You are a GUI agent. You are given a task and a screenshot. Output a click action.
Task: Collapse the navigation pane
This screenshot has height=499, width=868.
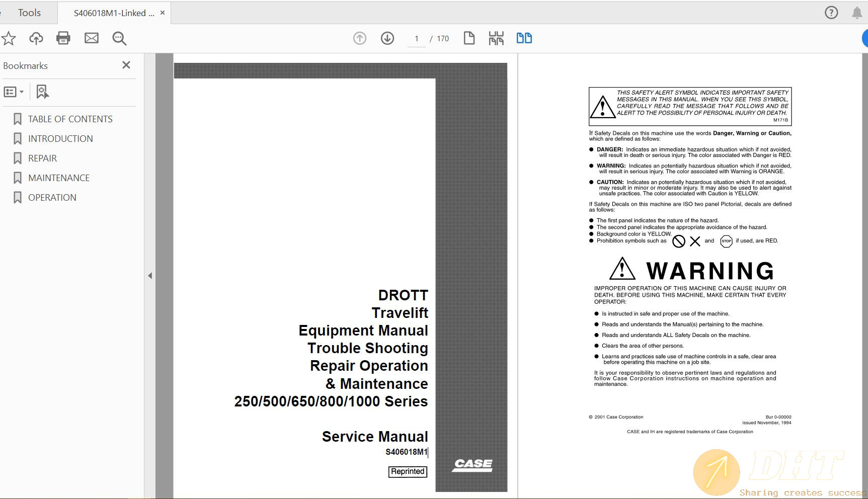pyautogui.click(x=150, y=276)
